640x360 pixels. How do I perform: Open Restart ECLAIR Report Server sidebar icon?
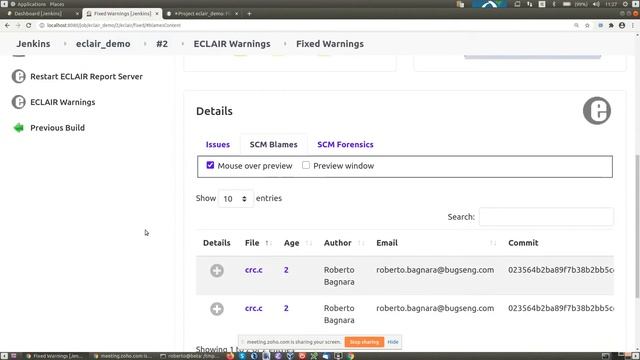point(18,76)
